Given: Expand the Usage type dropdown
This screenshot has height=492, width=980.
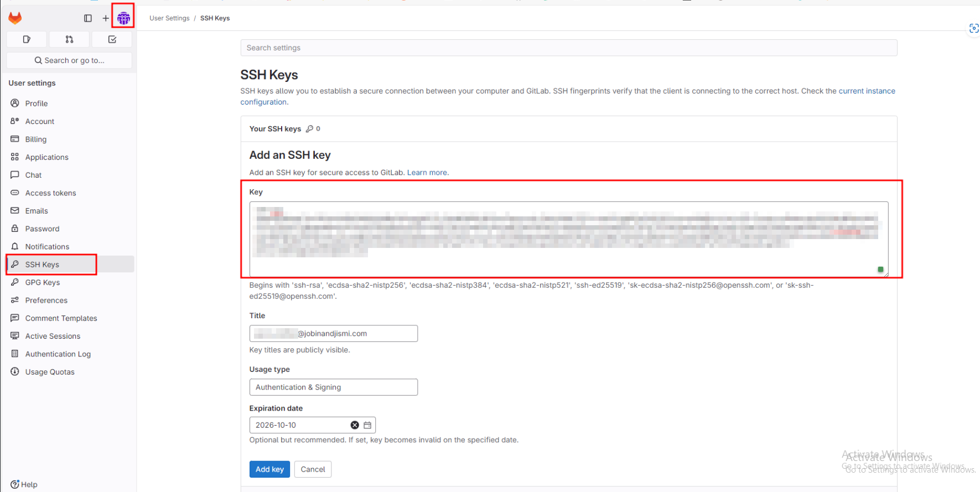Looking at the screenshot, I should tap(333, 387).
